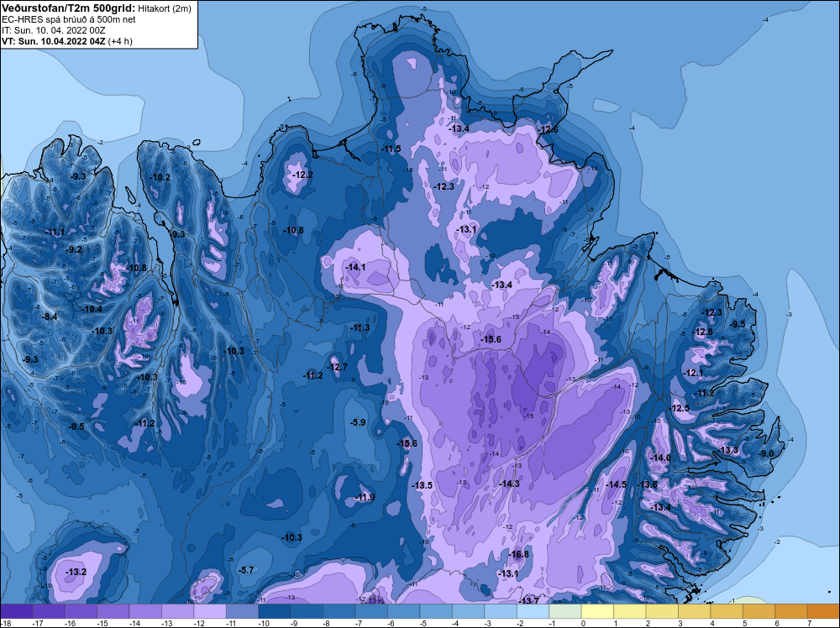The image size is (840, 628).
Task: Click the -12.6 temperature value
Action: pos(548,129)
